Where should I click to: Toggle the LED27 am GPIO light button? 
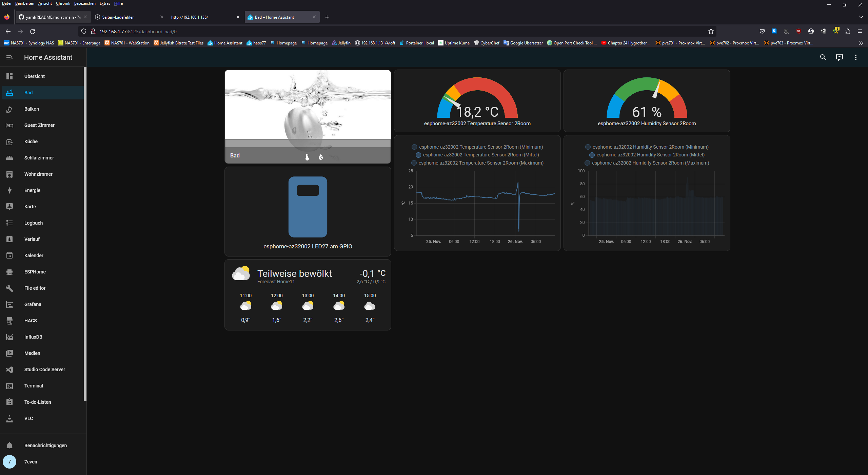(308, 207)
